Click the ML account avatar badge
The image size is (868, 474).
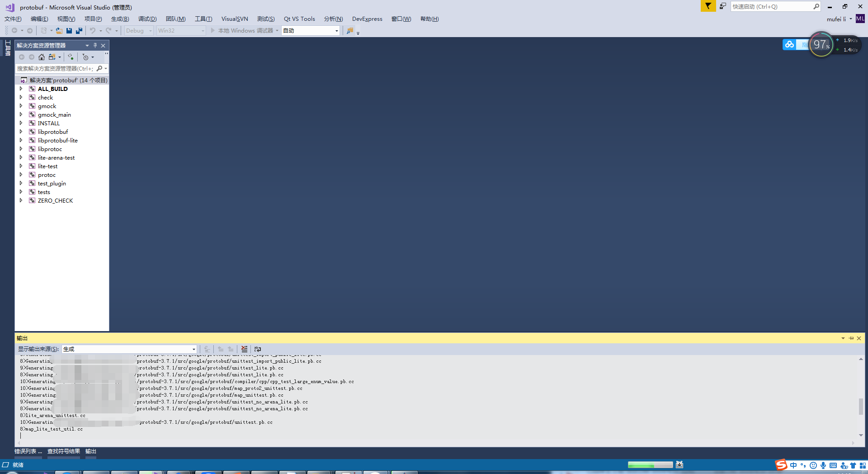pyautogui.click(x=860, y=19)
